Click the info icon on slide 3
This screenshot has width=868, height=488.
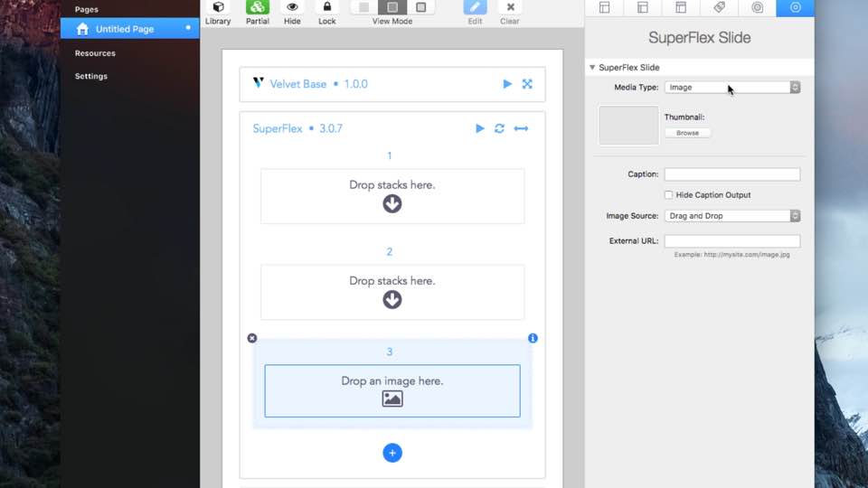coord(533,338)
